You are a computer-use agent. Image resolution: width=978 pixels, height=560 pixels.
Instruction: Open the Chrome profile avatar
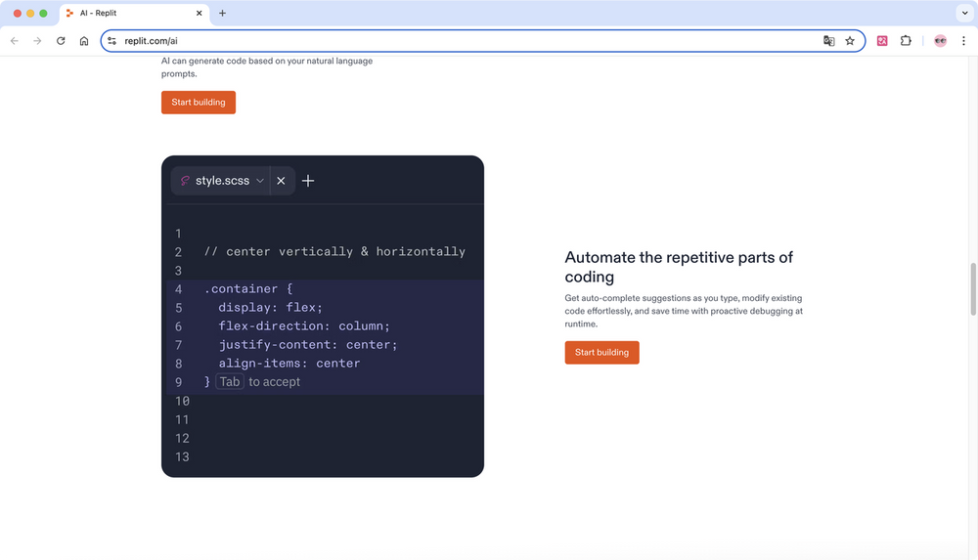pyautogui.click(x=940, y=41)
